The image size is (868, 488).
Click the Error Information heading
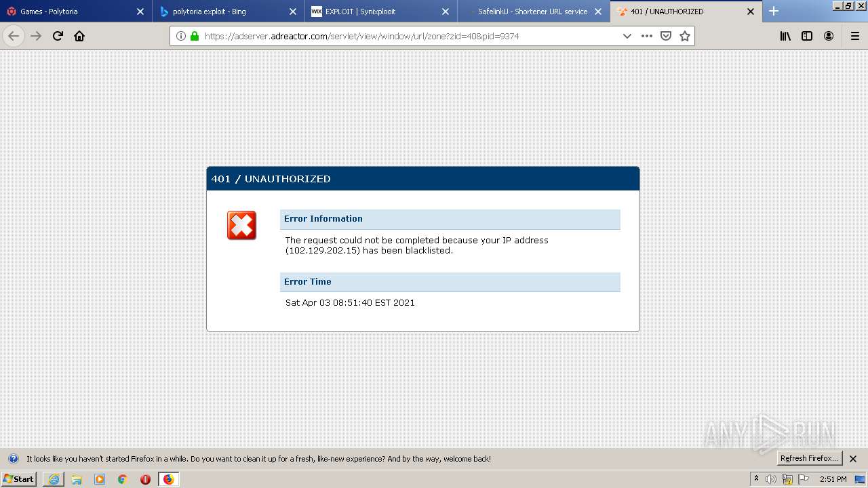pos(323,219)
